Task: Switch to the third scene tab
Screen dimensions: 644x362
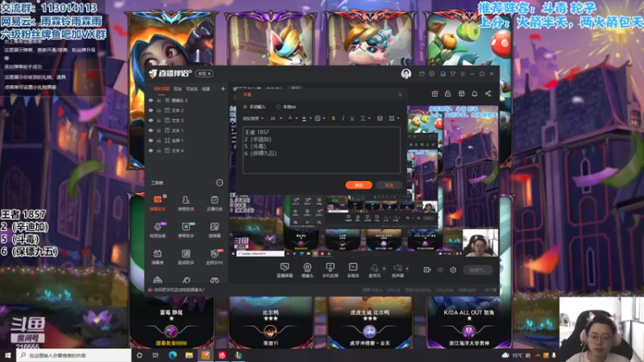Action: [x=192, y=88]
